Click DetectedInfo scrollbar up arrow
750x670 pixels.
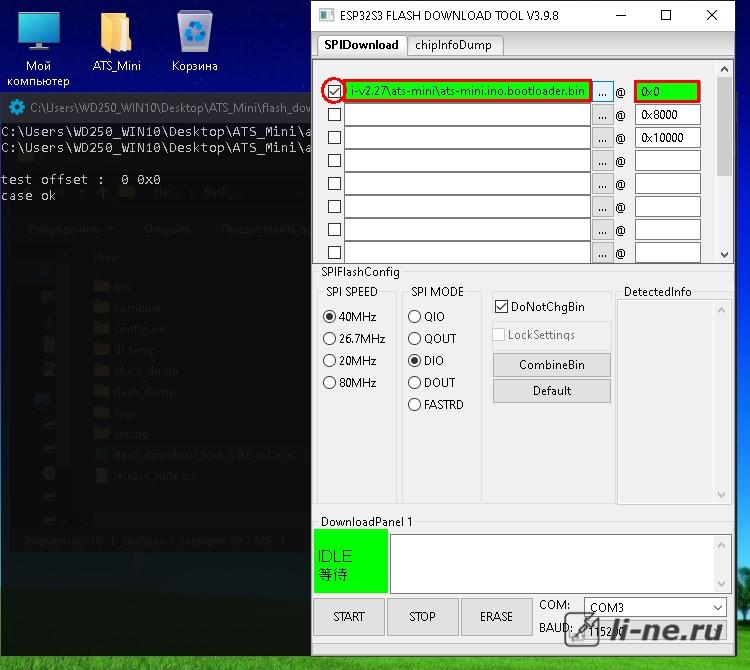(x=721, y=311)
